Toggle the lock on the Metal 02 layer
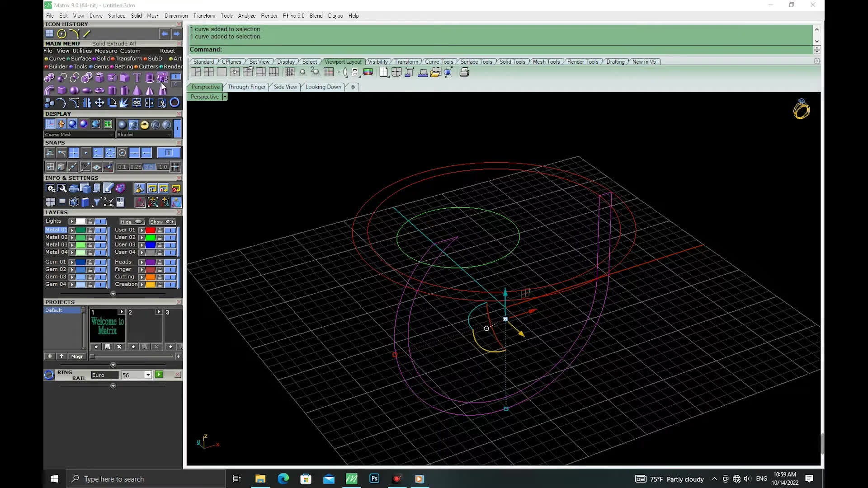 pyautogui.click(x=90, y=237)
